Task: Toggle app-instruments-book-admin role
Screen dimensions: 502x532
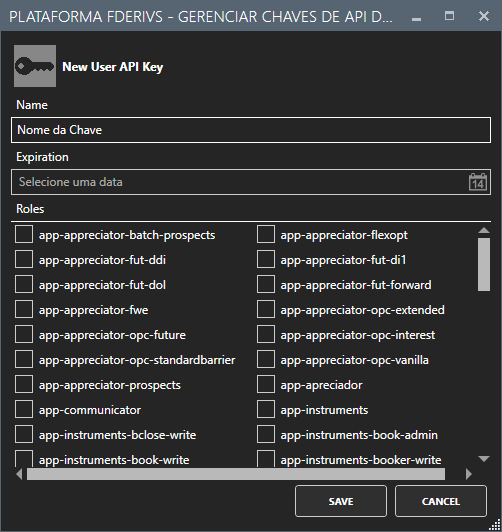Action: pyautogui.click(x=266, y=435)
